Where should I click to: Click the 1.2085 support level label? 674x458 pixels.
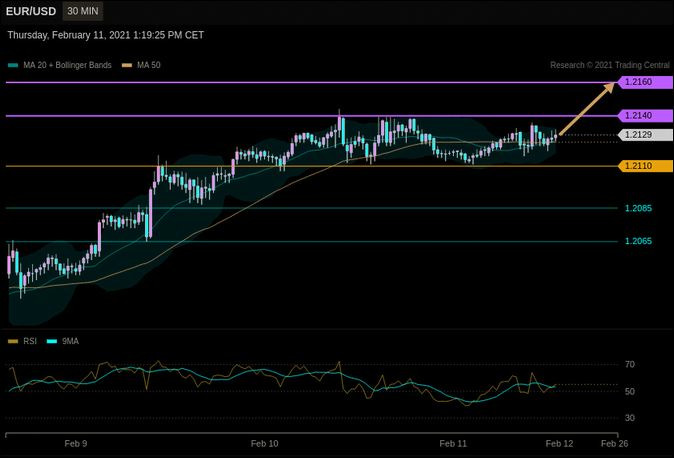[638, 209]
